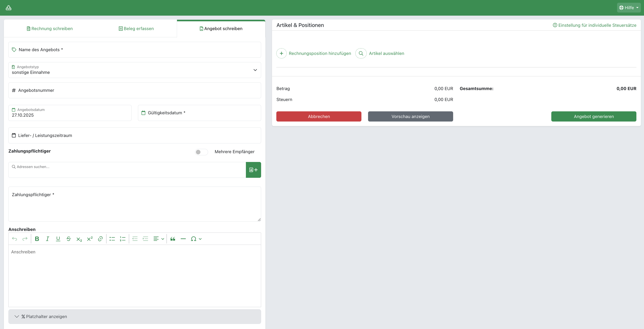Viewport: 644px width, 329px height.
Task: Insert a block quote
Action: (x=173, y=239)
